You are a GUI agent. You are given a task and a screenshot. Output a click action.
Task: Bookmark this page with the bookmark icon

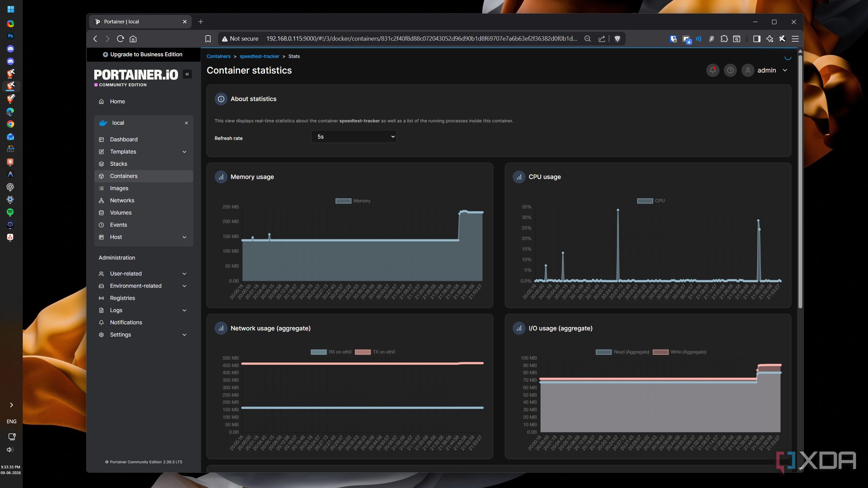[208, 39]
